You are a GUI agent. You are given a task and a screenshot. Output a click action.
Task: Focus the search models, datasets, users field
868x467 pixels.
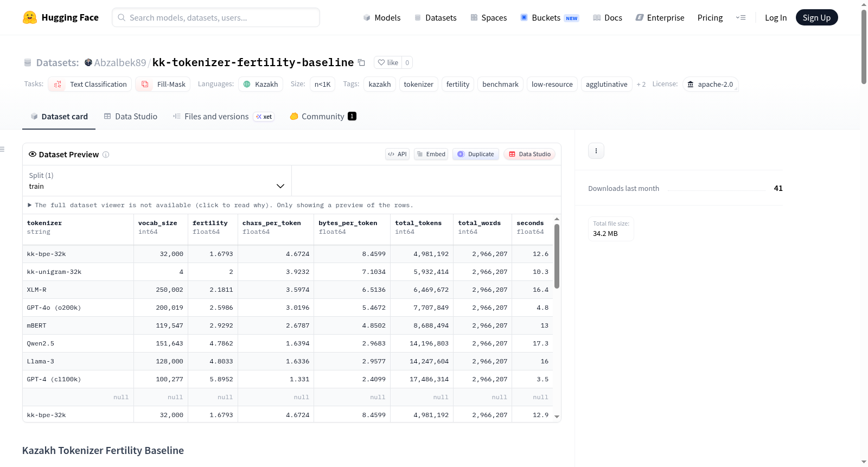[x=216, y=17]
